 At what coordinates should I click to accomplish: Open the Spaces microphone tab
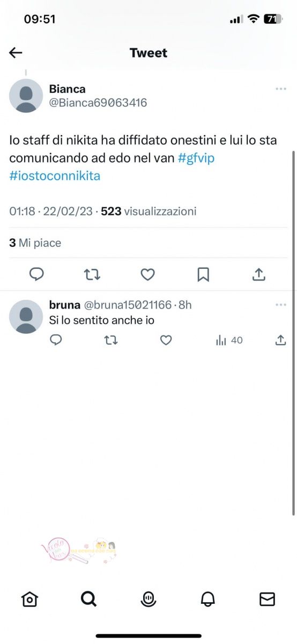click(148, 599)
